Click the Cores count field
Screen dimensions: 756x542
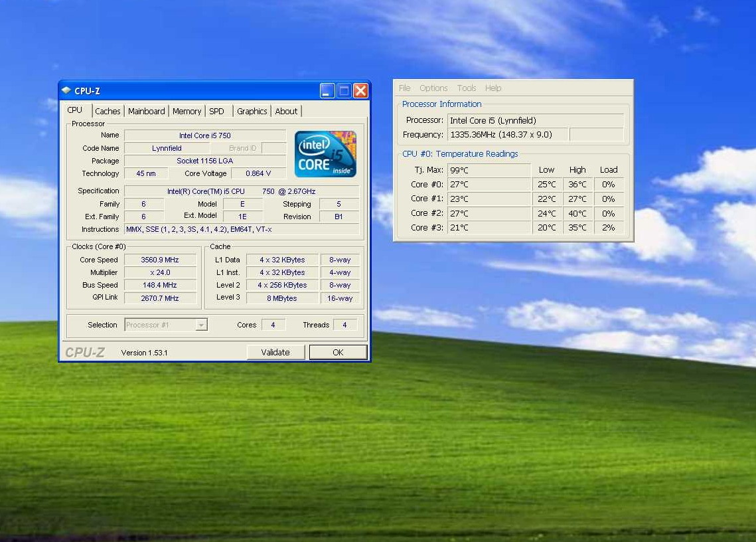click(x=273, y=325)
